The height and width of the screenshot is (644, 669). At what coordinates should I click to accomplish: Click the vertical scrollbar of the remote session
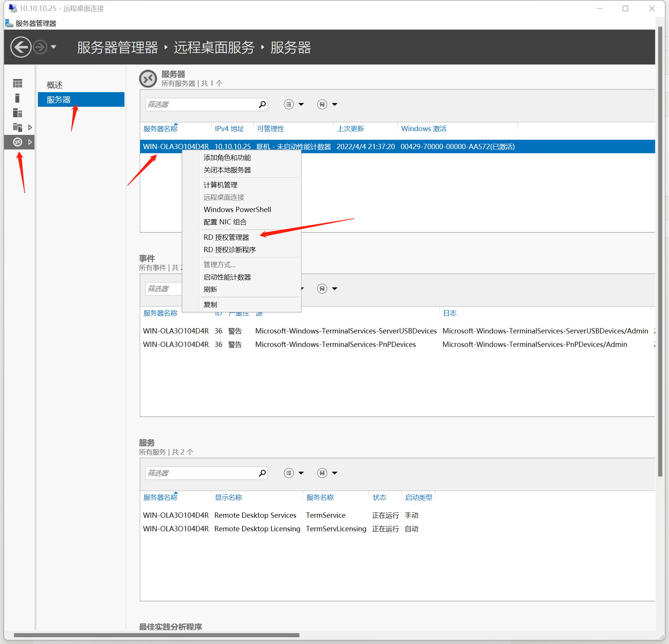(660, 251)
